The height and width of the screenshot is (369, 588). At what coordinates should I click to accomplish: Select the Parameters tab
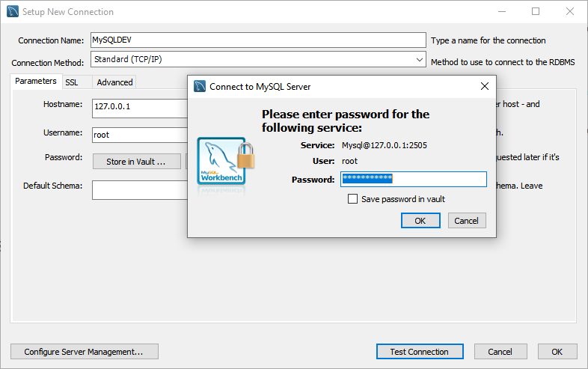(x=36, y=82)
